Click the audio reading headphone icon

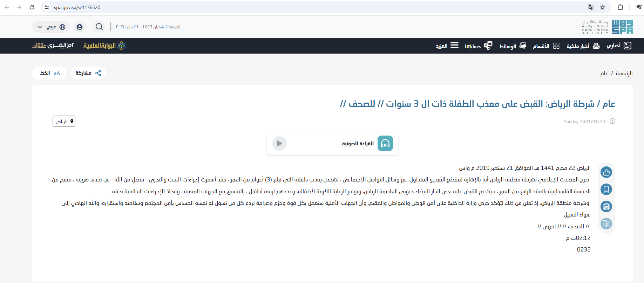[x=385, y=144]
